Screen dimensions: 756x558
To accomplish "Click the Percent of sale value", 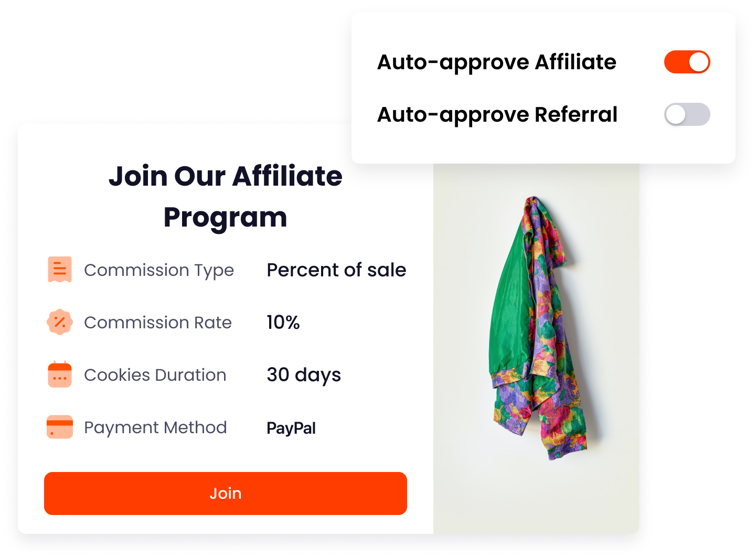I will 336,270.
